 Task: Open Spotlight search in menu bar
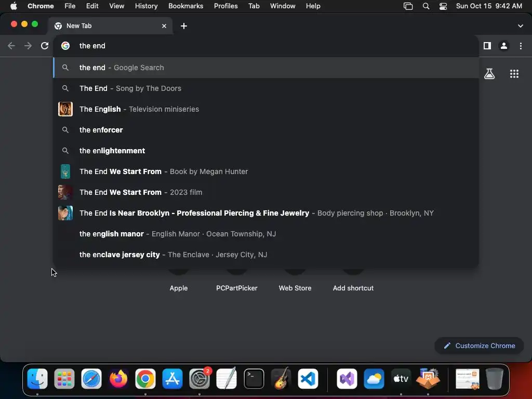point(426,6)
